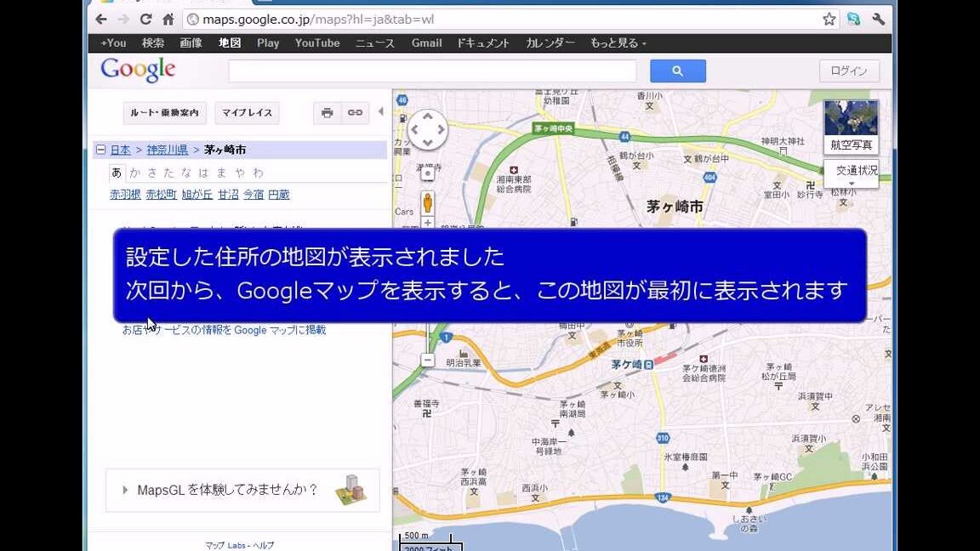Click the Google logo

click(138, 70)
